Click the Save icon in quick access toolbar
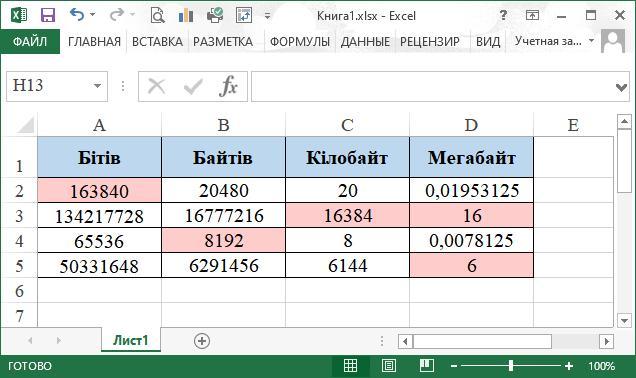Screen dimensions: 636x378 click(48, 15)
